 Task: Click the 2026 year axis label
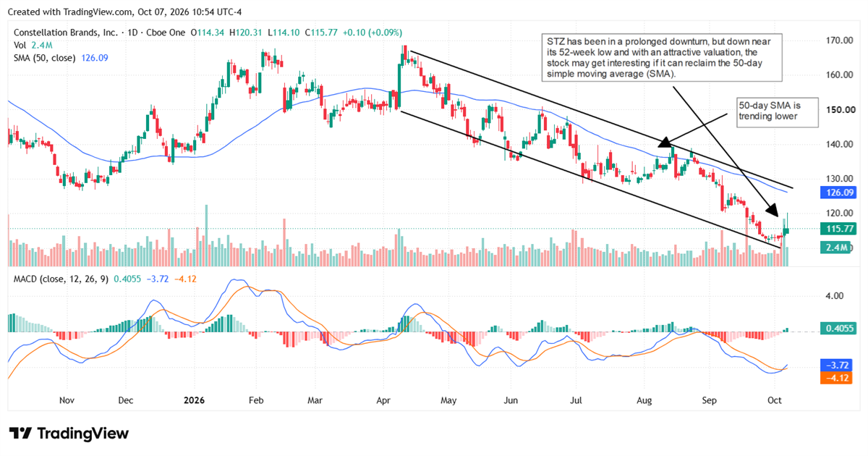[193, 400]
